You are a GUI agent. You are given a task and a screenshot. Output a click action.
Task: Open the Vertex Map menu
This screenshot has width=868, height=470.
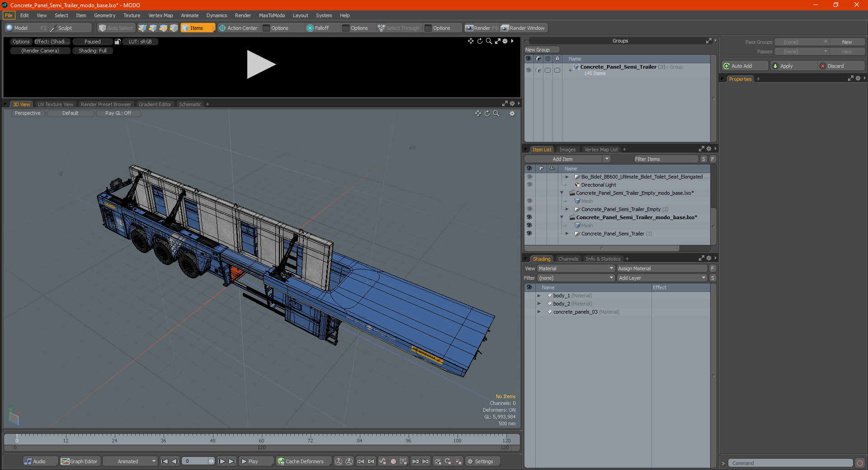(160, 15)
